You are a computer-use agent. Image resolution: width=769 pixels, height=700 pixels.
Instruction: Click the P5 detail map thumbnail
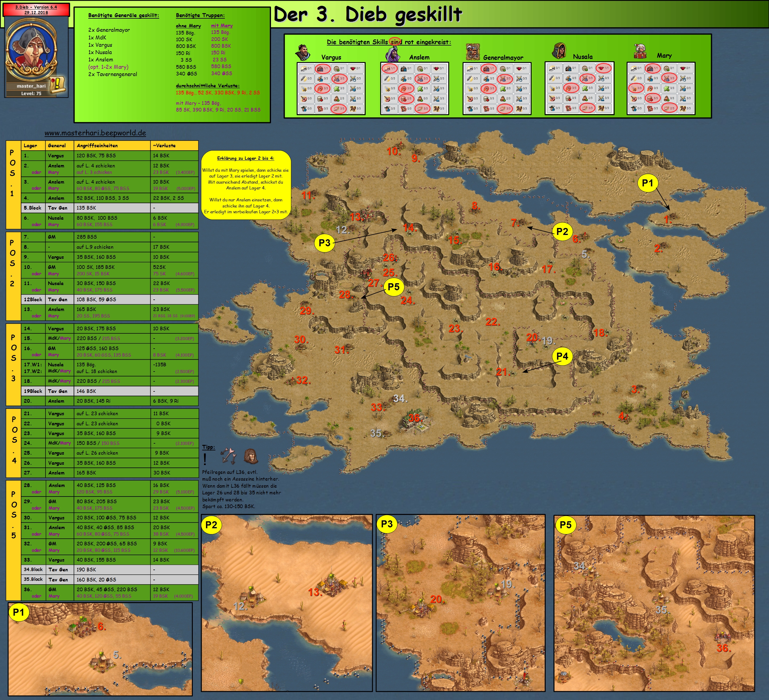coord(654,603)
